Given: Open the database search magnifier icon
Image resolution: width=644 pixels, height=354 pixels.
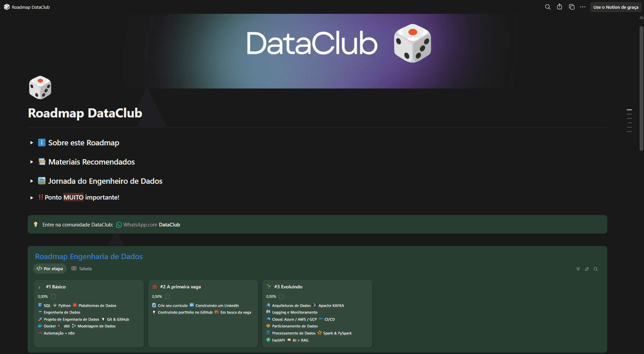Looking at the screenshot, I should pos(596,269).
